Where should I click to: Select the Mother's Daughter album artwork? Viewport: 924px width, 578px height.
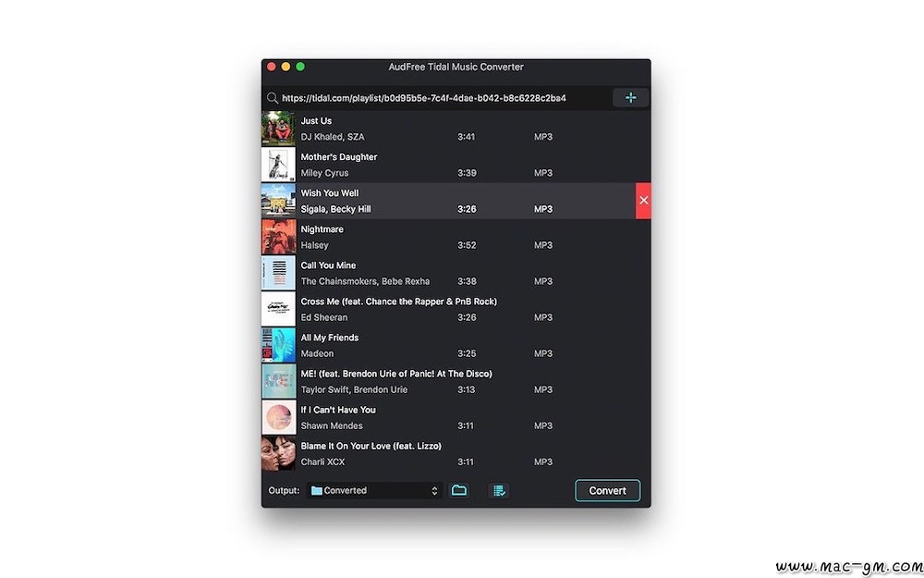click(x=278, y=165)
